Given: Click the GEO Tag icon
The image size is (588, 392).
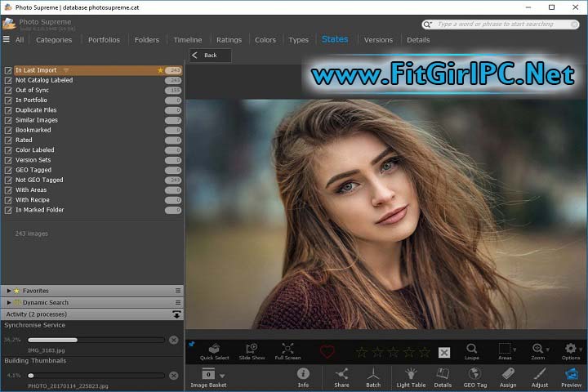Looking at the screenshot, I should click(475, 375).
